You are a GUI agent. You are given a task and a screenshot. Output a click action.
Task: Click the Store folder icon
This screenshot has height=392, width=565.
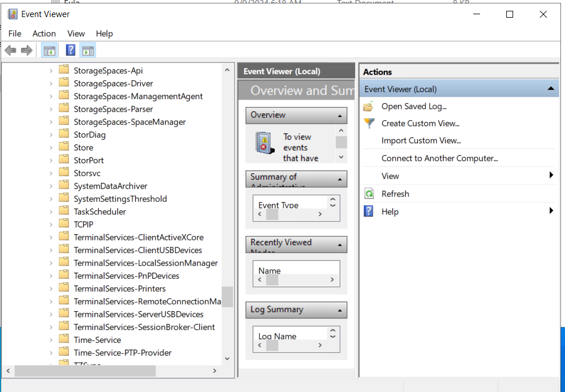click(x=64, y=147)
